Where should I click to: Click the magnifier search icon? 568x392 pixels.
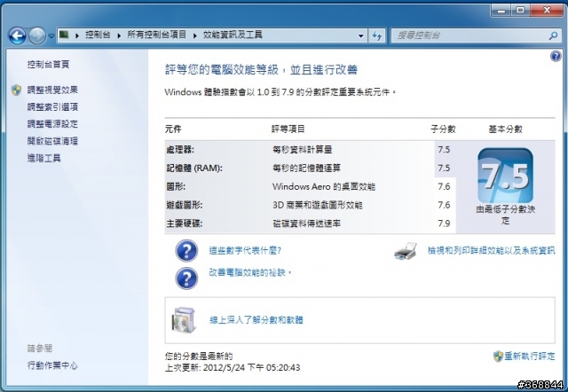pos(553,35)
